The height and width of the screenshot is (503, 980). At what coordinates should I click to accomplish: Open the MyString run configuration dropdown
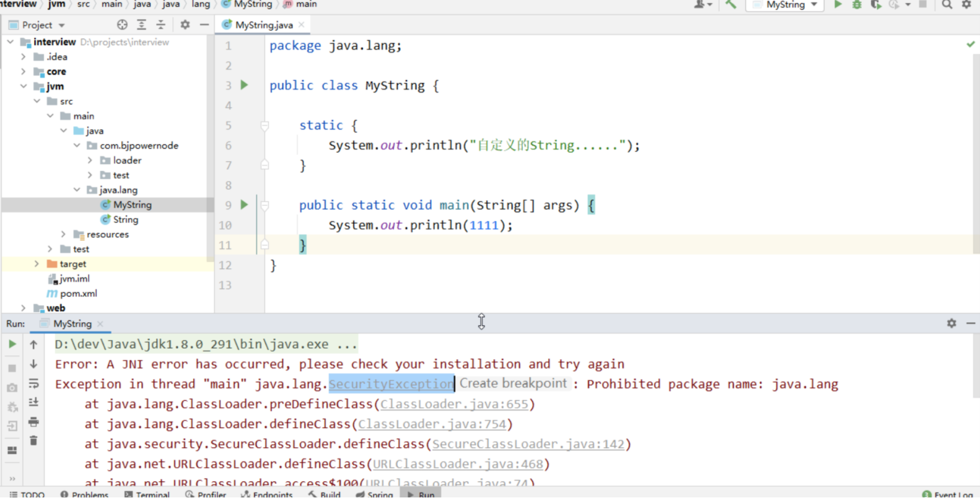click(x=785, y=4)
